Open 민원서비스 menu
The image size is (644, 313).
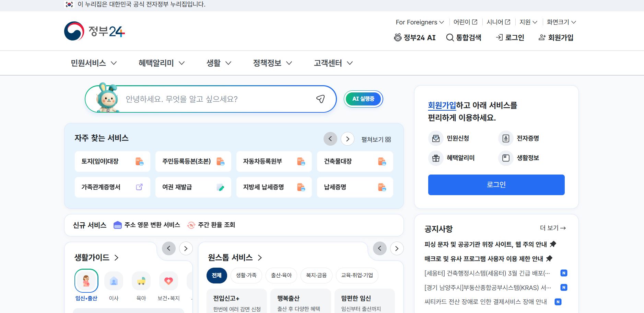click(94, 63)
